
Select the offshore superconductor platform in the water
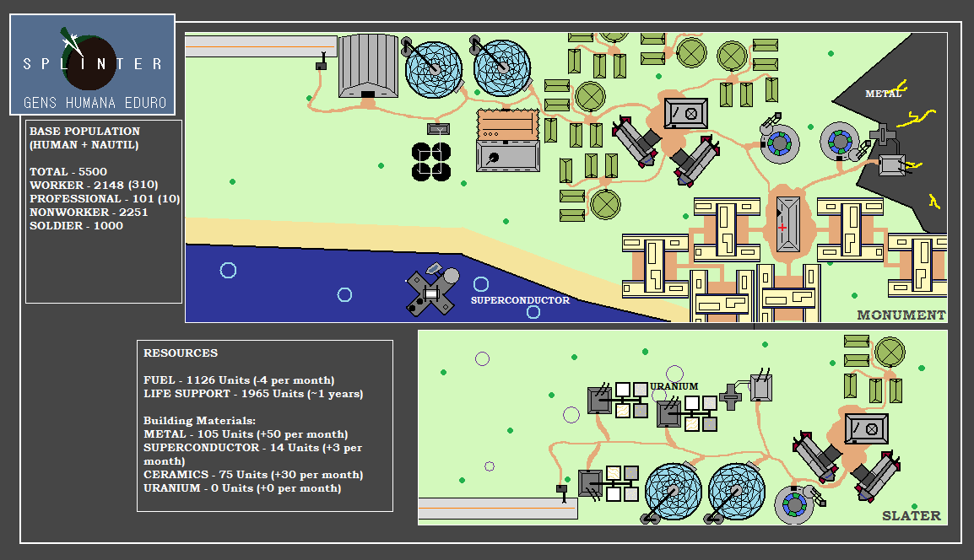(430, 293)
